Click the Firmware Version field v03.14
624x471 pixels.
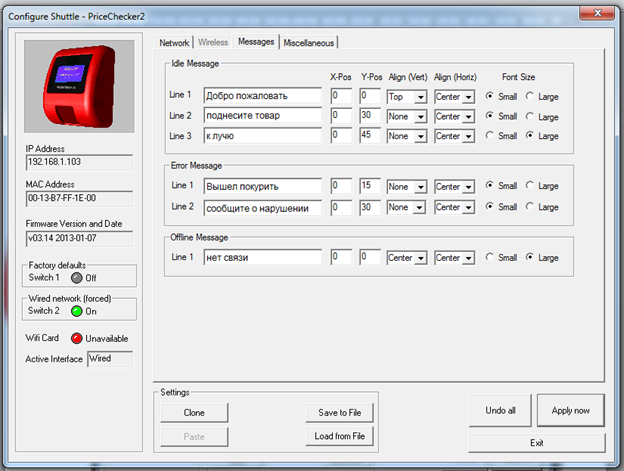[79, 239]
